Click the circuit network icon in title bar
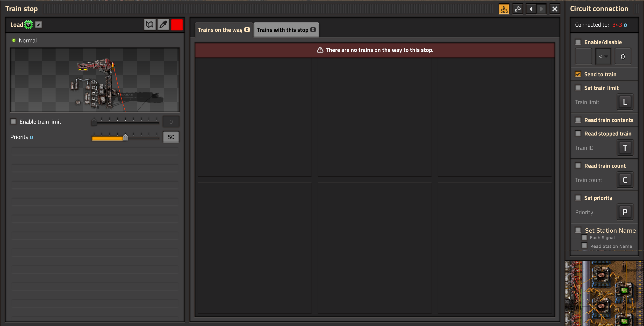The height and width of the screenshot is (326, 644). [x=504, y=9]
